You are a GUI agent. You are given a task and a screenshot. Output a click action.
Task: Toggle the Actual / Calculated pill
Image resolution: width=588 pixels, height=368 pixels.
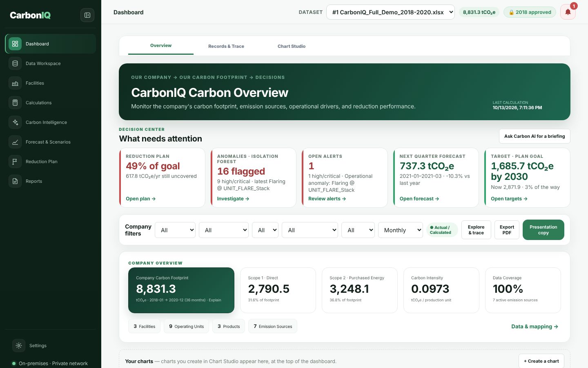[442, 230]
